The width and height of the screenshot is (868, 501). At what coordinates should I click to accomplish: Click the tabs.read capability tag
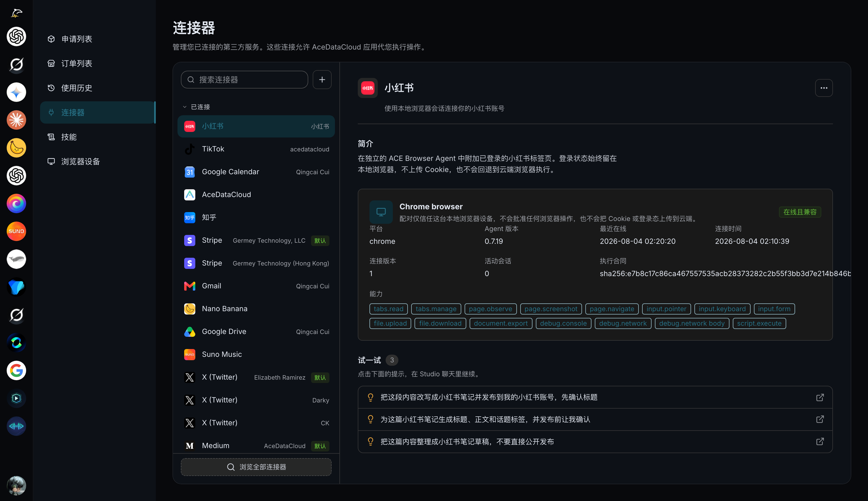(x=389, y=309)
